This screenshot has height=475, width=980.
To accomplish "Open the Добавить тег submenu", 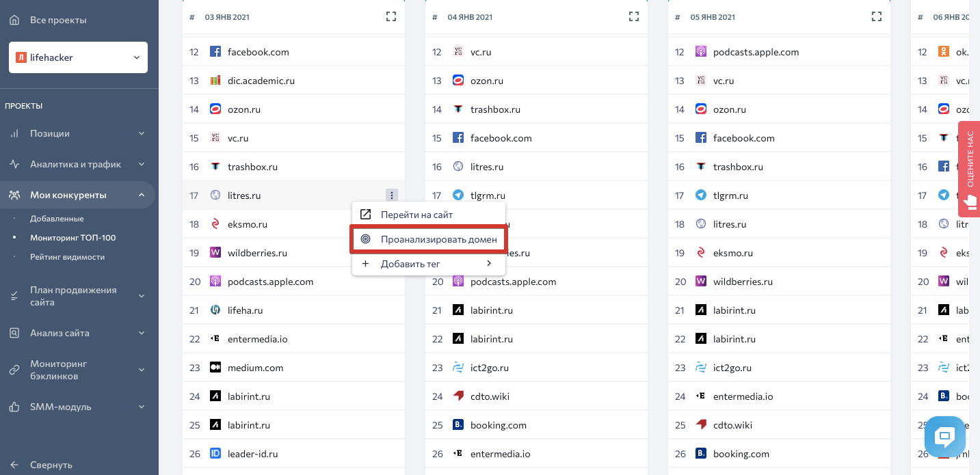I will [x=429, y=264].
